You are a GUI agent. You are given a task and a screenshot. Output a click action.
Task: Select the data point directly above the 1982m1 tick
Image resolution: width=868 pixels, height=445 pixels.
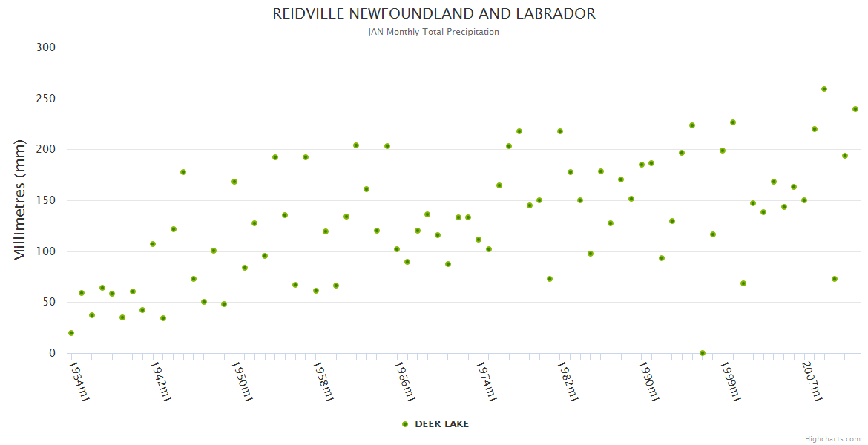(x=560, y=131)
